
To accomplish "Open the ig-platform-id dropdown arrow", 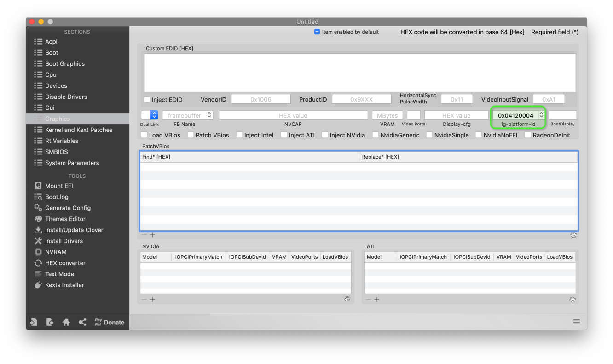I will point(541,115).
